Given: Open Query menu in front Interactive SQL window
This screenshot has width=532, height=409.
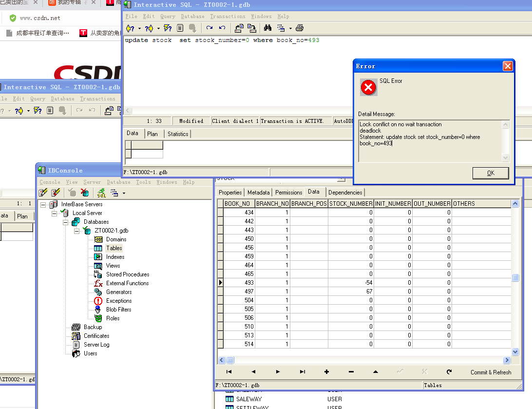Looking at the screenshot, I should click(x=168, y=16).
